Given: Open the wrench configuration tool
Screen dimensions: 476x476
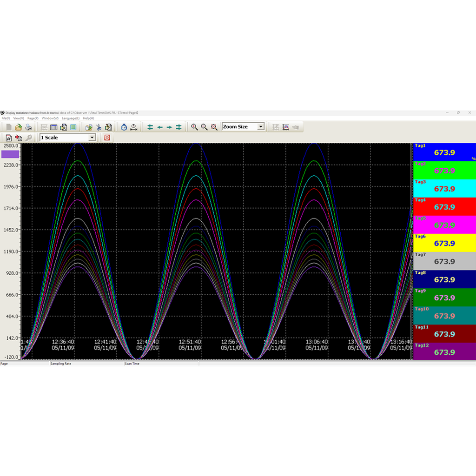Looking at the screenshot, I should tap(28, 138).
